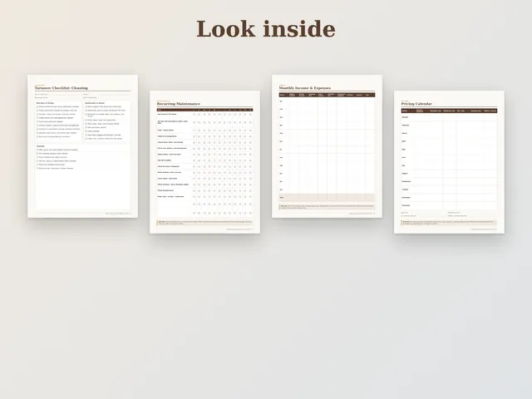Open the Turnover Checklist: Cleaning page preview
Viewport: 532px width, 399px height.
83,146
